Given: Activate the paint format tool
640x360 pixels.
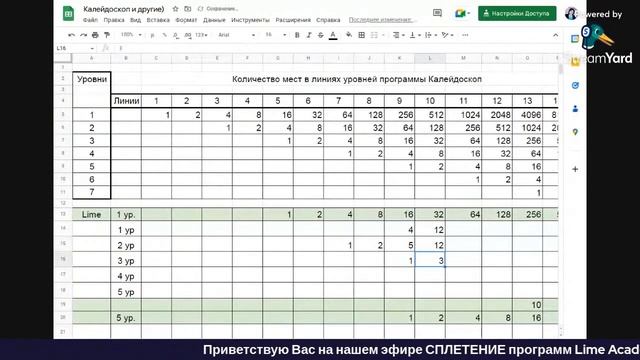Looking at the screenshot, I should (107, 35).
